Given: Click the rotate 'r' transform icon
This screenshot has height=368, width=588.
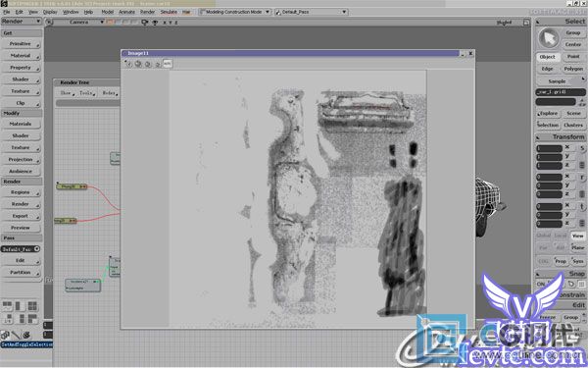Looking at the screenshot, I should pyautogui.click(x=582, y=178).
